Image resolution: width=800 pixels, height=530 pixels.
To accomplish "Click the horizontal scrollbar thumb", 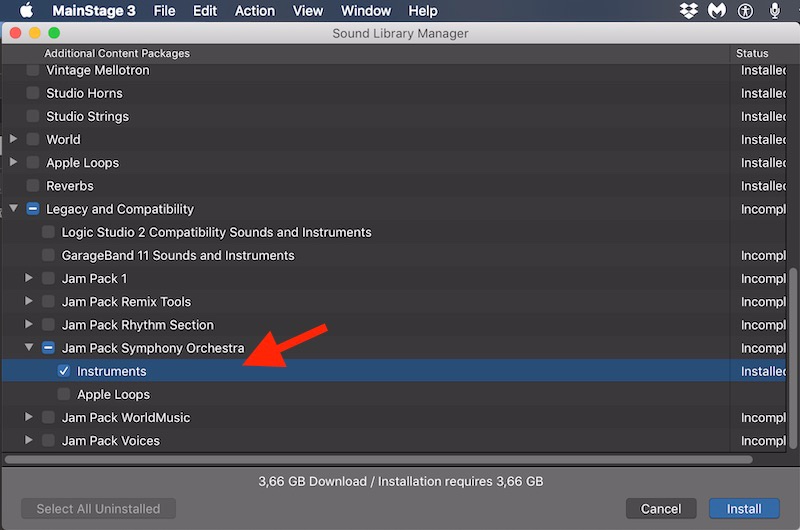I will (379, 460).
